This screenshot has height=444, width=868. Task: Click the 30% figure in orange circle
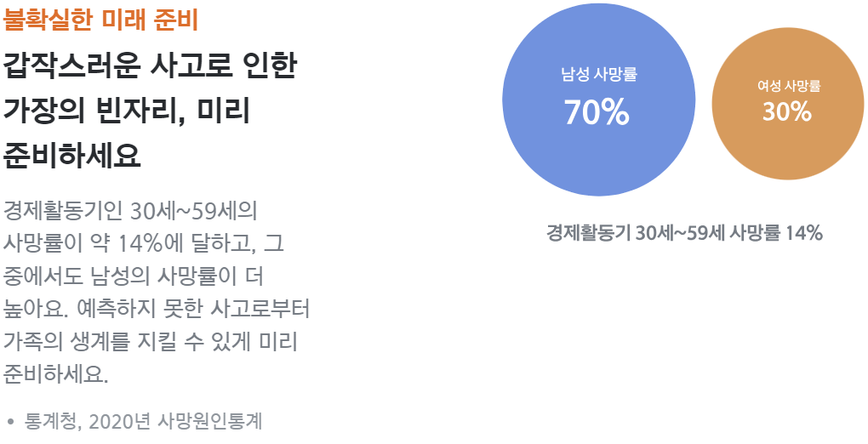point(786,112)
